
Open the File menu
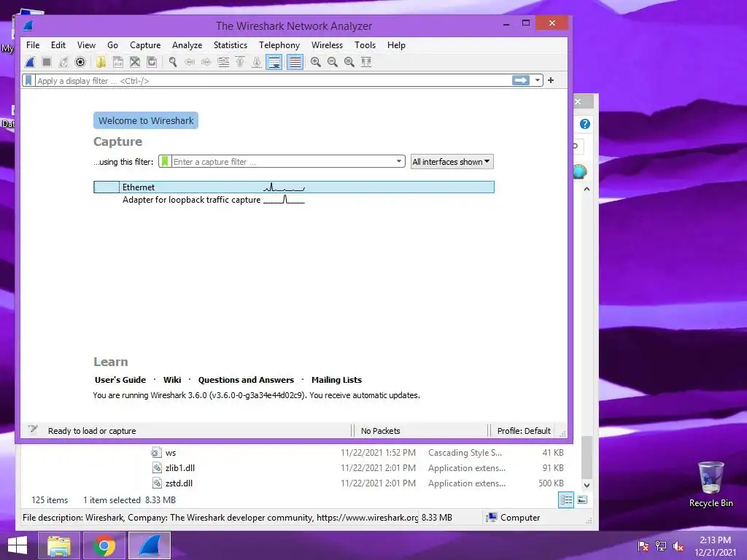(33, 44)
